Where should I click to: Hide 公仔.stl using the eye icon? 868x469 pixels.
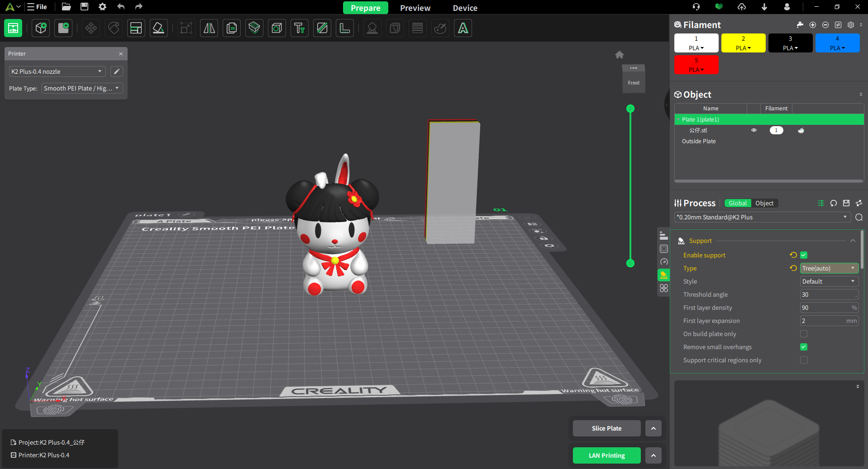[x=754, y=130]
